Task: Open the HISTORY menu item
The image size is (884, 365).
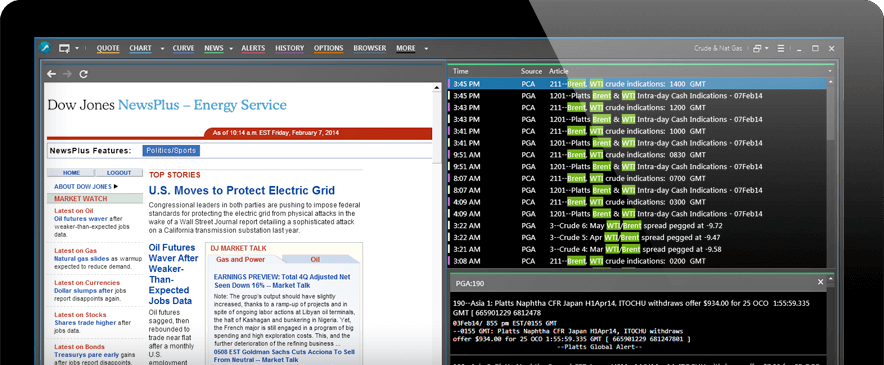Action: [290, 49]
